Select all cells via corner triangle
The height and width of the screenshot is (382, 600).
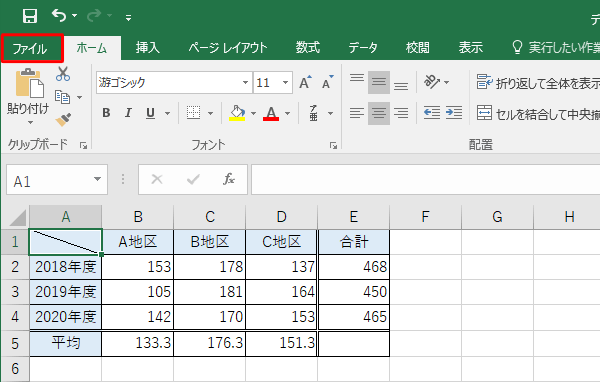[x=18, y=217]
